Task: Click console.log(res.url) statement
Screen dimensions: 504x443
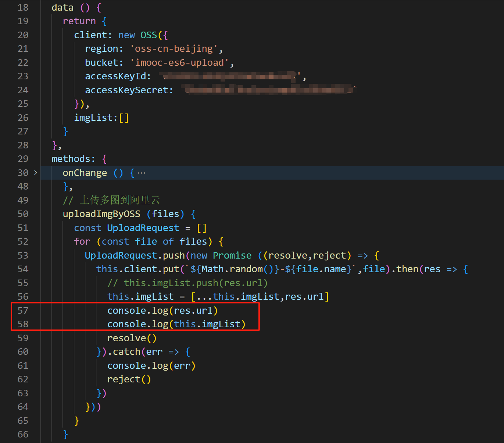Action: pos(162,310)
